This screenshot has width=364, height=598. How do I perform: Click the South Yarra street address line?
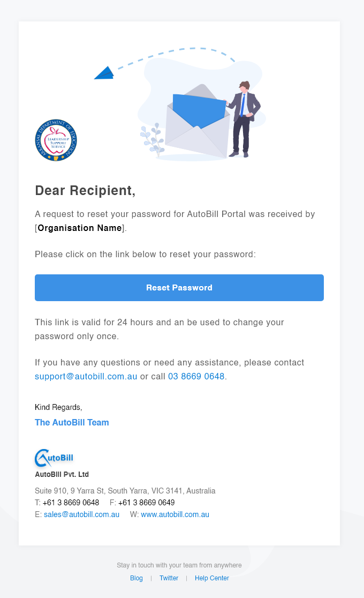point(125,491)
